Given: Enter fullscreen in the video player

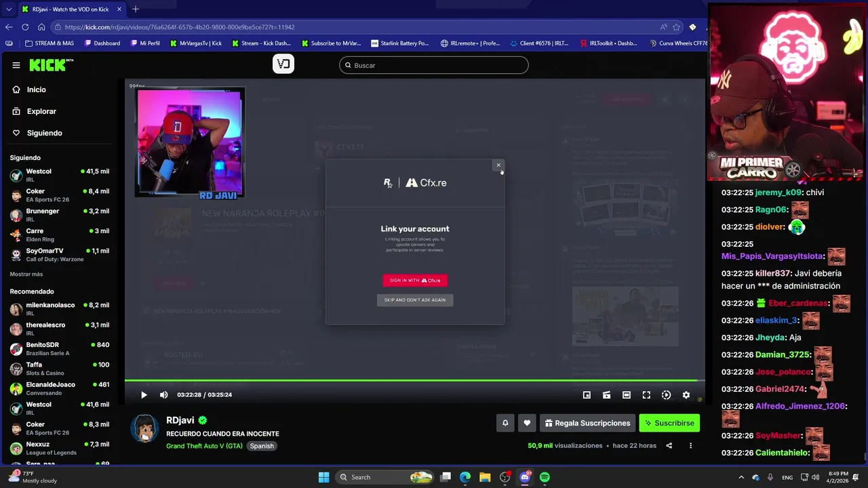Looking at the screenshot, I should point(646,394).
